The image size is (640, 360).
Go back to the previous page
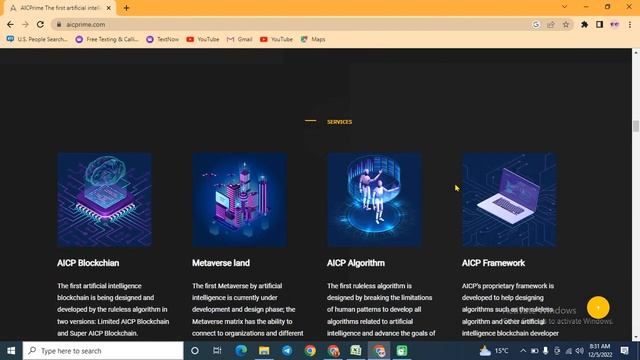tap(10, 24)
